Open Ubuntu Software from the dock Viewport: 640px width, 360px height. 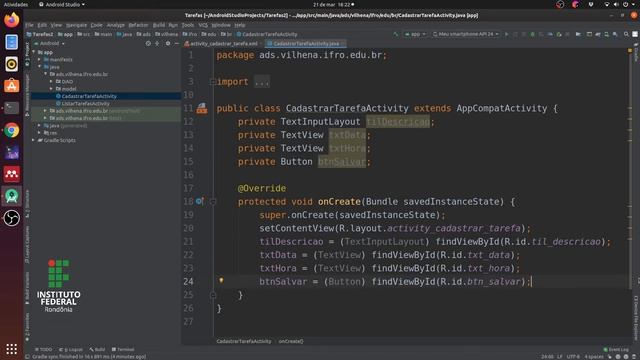point(11,86)
